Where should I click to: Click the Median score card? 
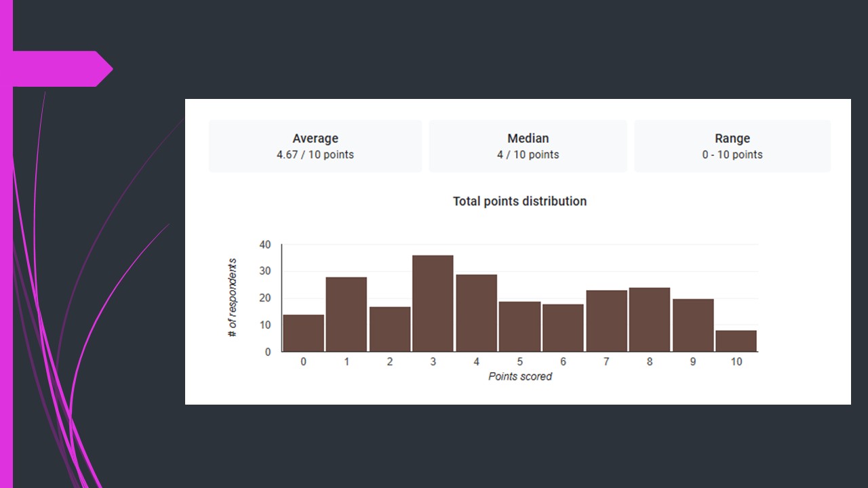click(x=528, y=146)
